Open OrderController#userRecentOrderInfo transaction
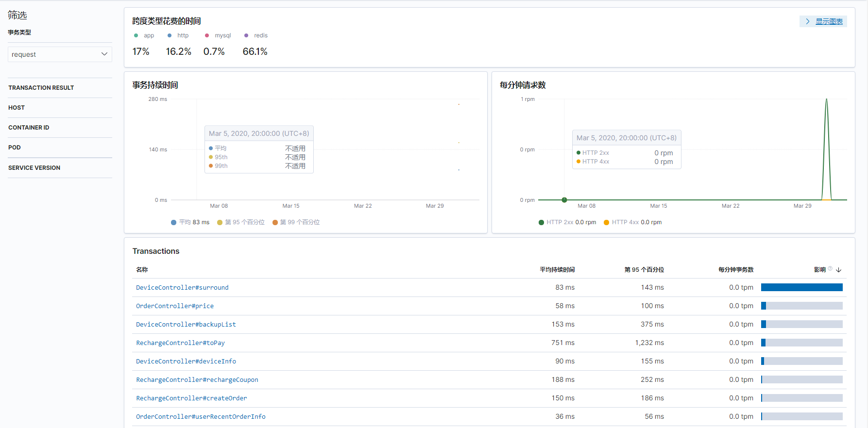The height and width of the screenshot is (428, 868). click(x=201, y=417)
